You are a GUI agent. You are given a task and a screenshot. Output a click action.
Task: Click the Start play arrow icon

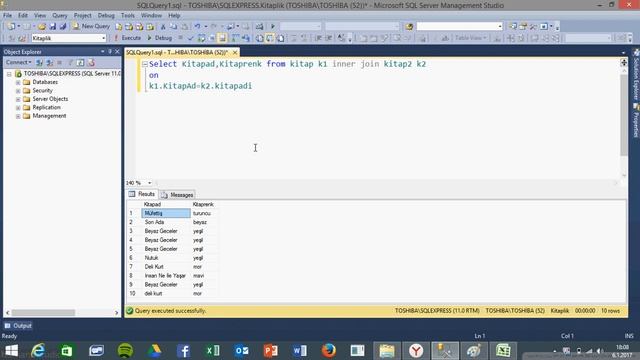point(273,27)
